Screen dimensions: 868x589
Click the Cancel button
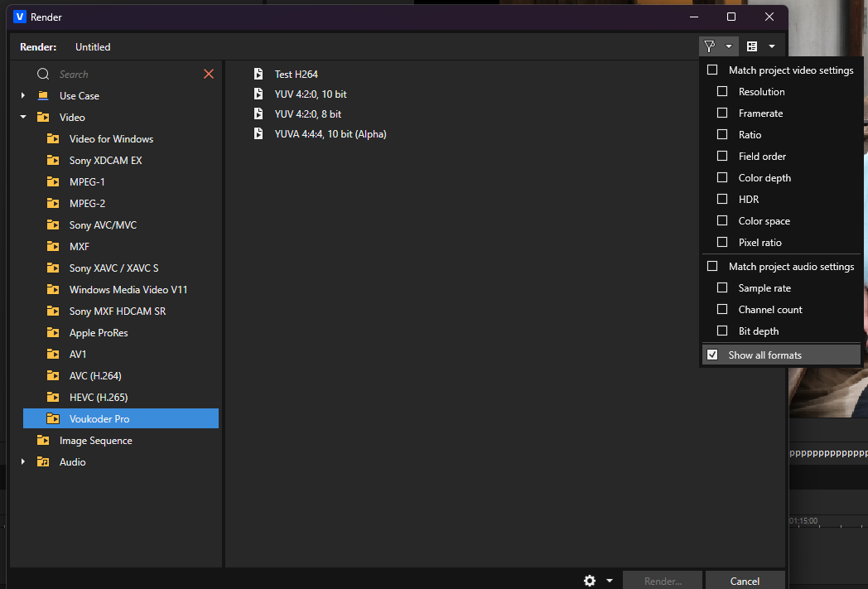(745, 581)
